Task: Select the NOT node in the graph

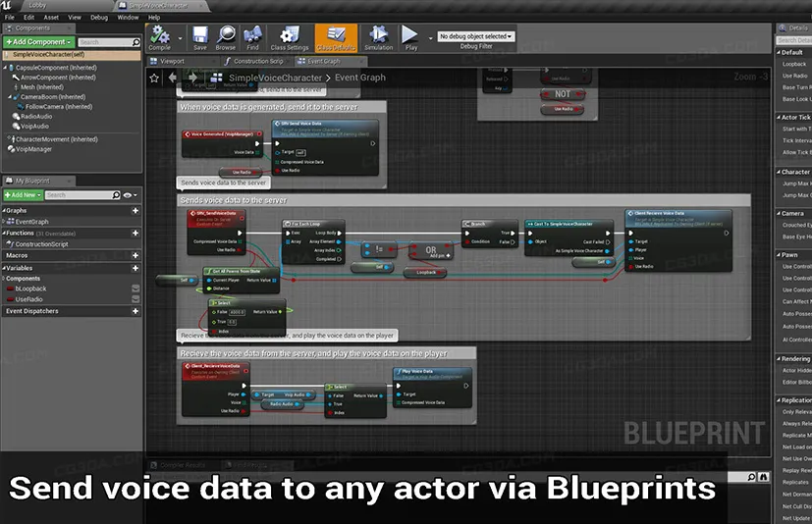Action: [x=563, y=94]
